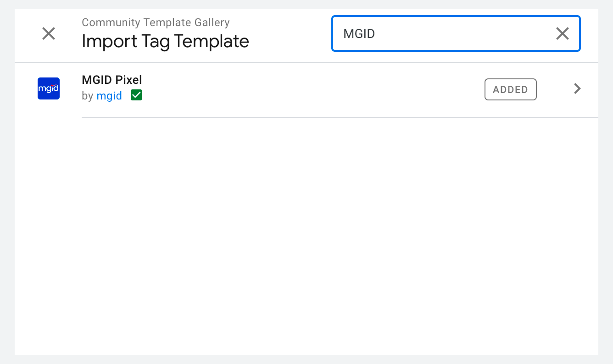Click the empty area below results list
Image resolution: width=613 pixels, height=364 pixels.
tap(306, 236)
